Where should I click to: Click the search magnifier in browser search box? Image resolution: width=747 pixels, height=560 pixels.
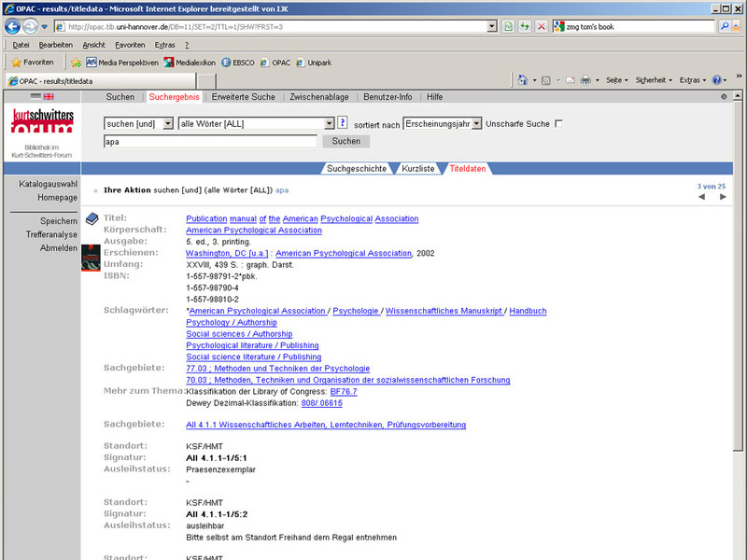click(x=725, y=27)
